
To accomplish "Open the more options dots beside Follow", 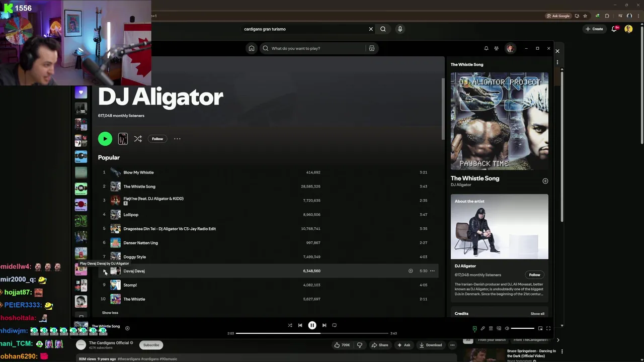I will (x=177, y=139).
